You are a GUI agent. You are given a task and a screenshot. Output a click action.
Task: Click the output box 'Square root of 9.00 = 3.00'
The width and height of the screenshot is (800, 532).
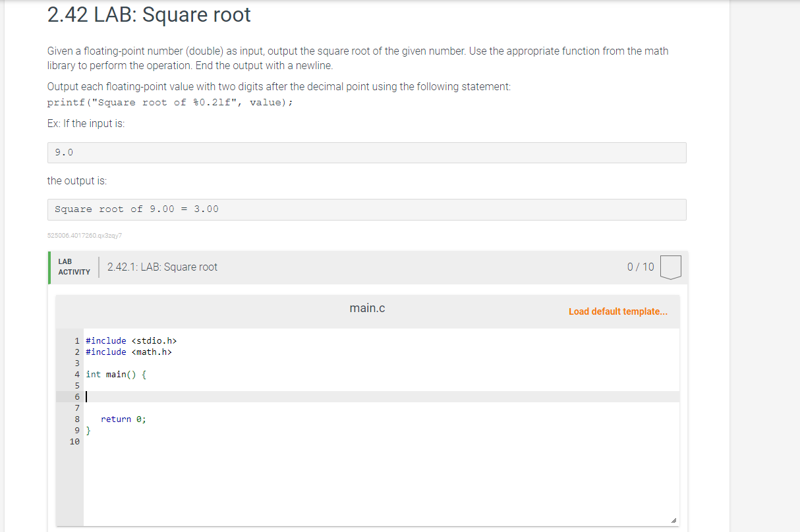[366, 209]
